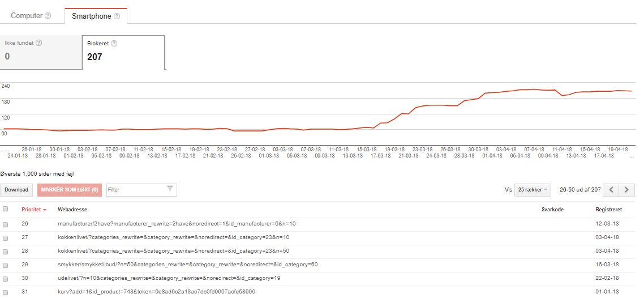Go to the next page of results
Screen dimensions: 644x298
tap(626, 190)
